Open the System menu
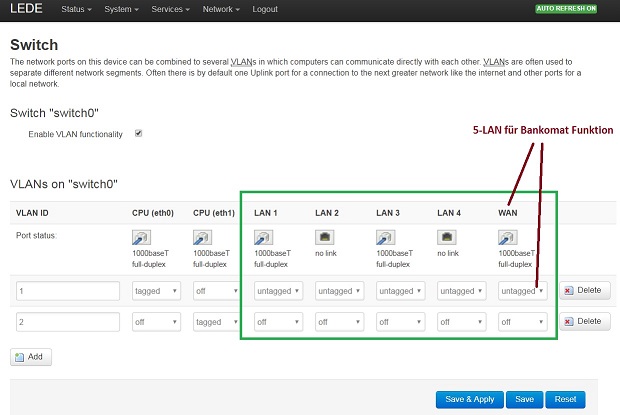Viewport: 620px width, 415px height. coord(121,9)
